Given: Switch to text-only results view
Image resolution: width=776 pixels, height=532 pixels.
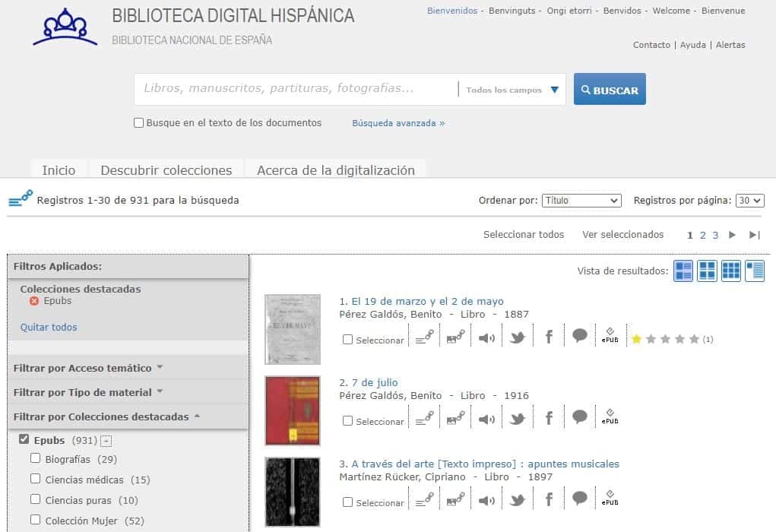Looking at the screenshot, I should click(755, 271).
